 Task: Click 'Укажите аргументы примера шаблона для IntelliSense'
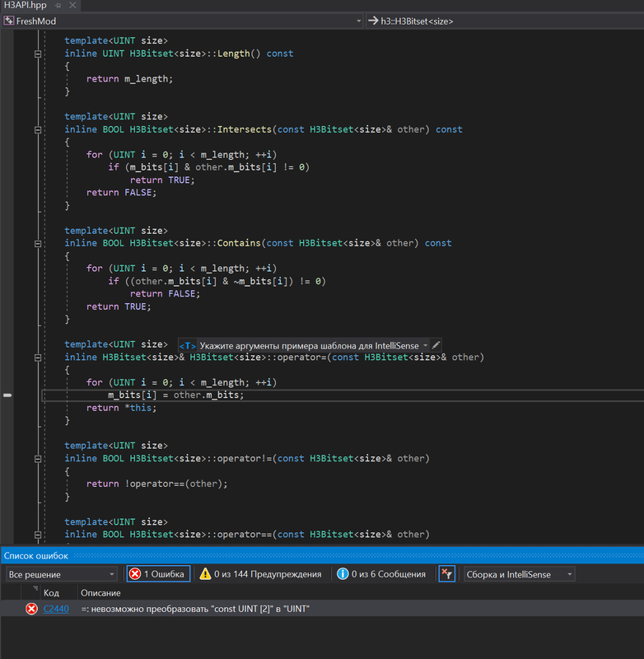click(x=309, y=346)
